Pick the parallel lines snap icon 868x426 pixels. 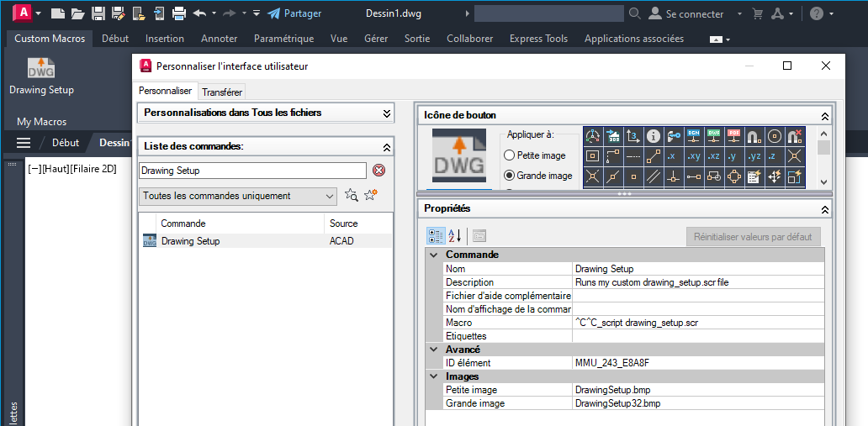coord(654,177)
